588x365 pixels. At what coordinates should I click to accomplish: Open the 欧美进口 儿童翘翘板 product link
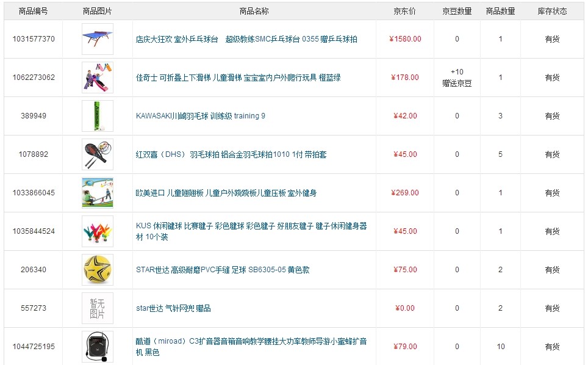point(226,193)
